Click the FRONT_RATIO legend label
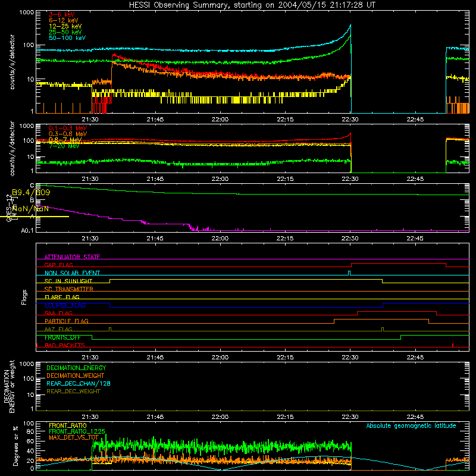Image resolution: width=476 pixels, height=476 pixels. click(x=68, y=425)
